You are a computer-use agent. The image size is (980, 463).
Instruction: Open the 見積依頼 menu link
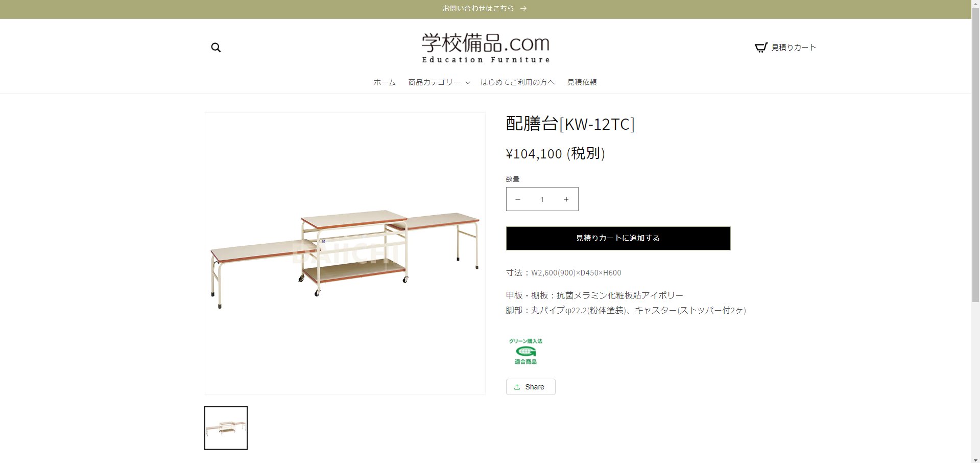pos(582,82)
